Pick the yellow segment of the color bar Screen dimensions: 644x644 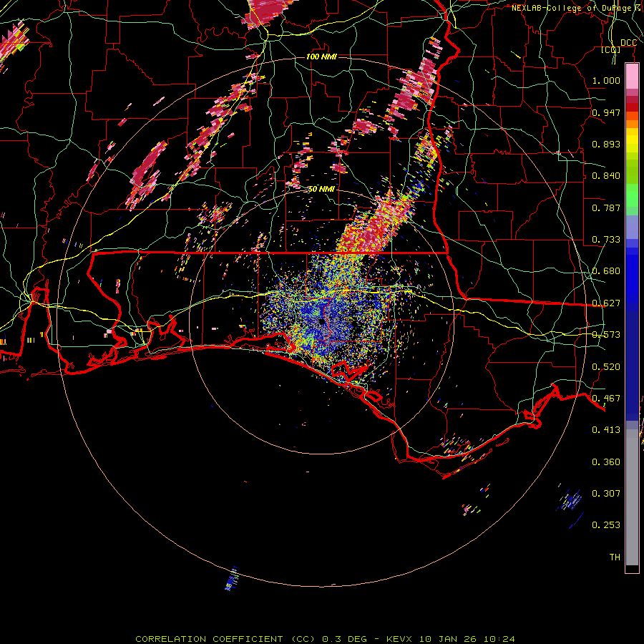tap(632, 140)
